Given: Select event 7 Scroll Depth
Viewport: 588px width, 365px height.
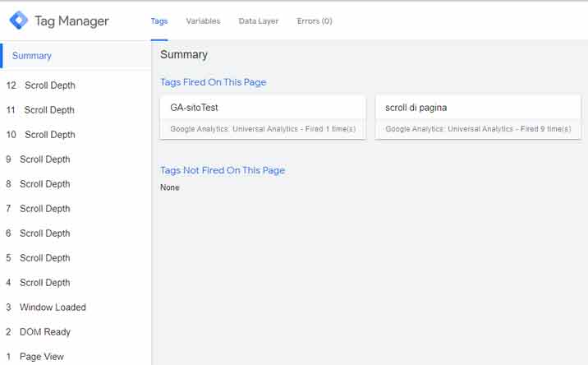Looking at the screenshot, I should click(x=76, y=209).
